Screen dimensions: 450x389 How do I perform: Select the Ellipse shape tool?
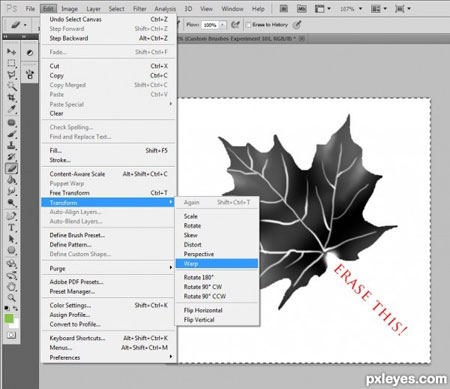[11, 250]
